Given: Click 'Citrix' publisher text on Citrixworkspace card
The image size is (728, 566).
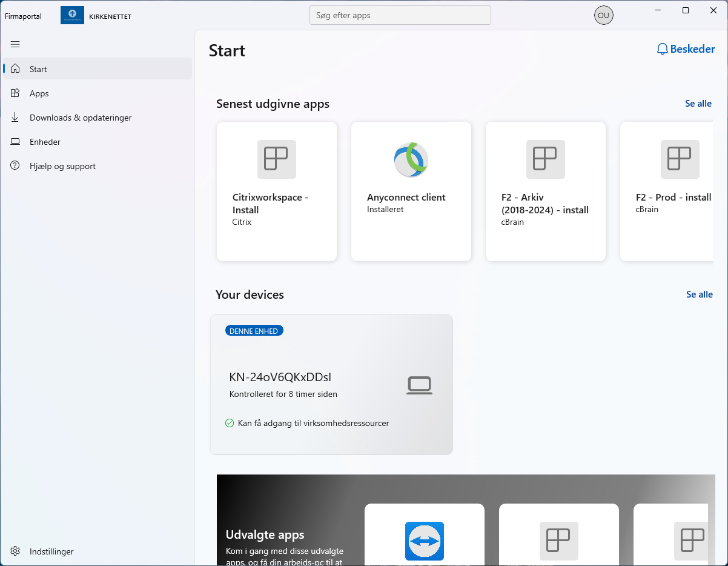Looking at the screenshot, I should pos(242,222).
